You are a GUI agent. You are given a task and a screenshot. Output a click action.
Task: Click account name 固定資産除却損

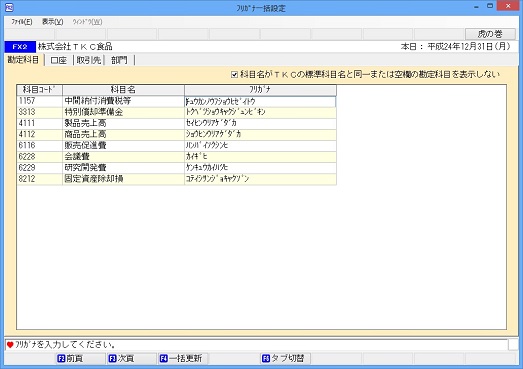tap(123, 179)
